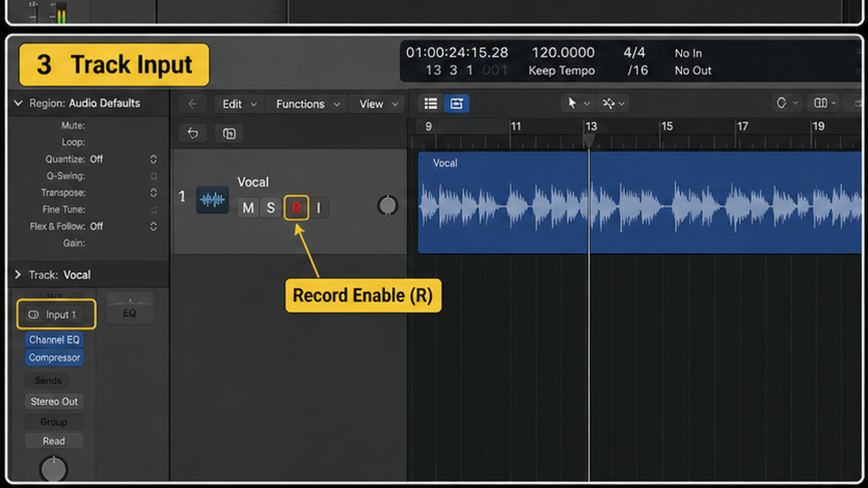
Task: Select the blue Vocal audio region
Action: click(639, 203)
